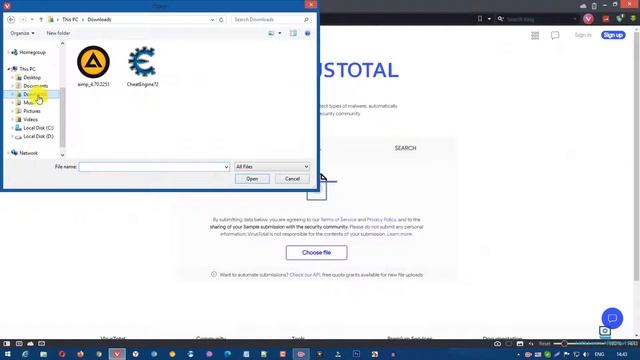Open Documents in navigation tree
Viewport: 640px width, 360px height.
click(35, 86)
